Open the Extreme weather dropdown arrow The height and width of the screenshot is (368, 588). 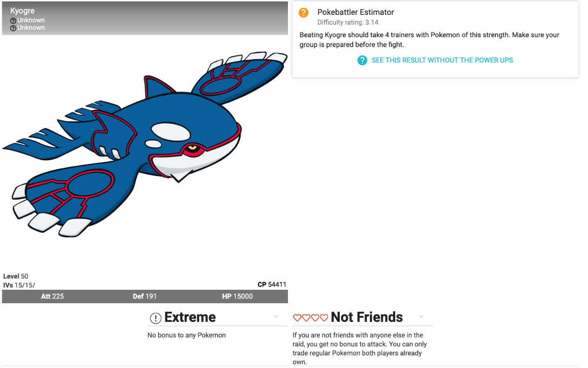[276, 317]
